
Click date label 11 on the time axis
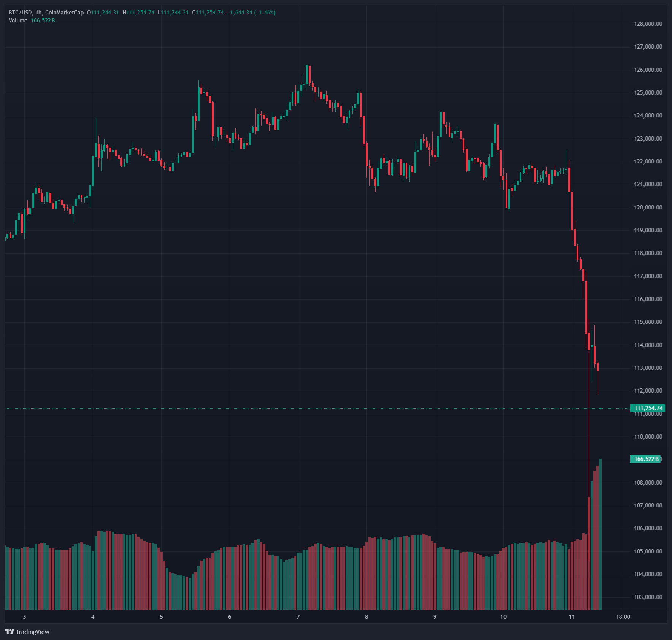pyautogui.click(x=572, y=616)
